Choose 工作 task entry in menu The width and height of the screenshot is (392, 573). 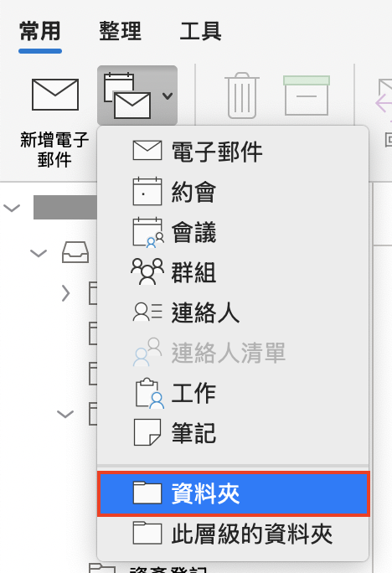click(x=233, y=393)
